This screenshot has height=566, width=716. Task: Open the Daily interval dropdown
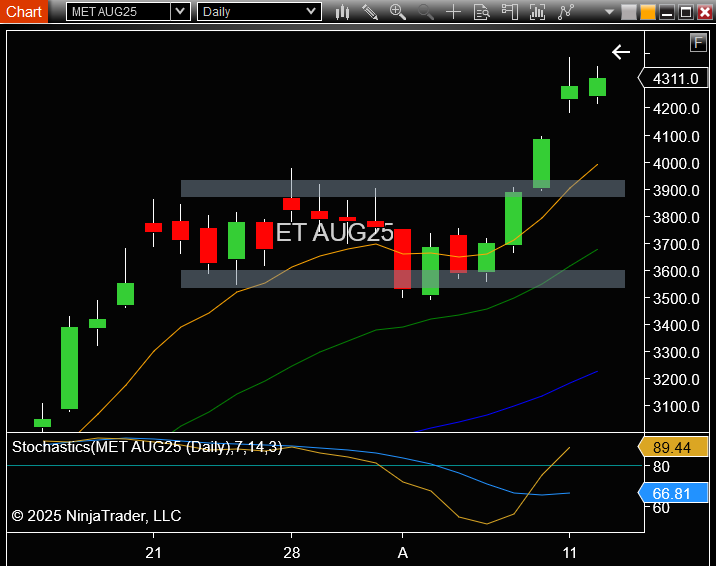point(259,12)
